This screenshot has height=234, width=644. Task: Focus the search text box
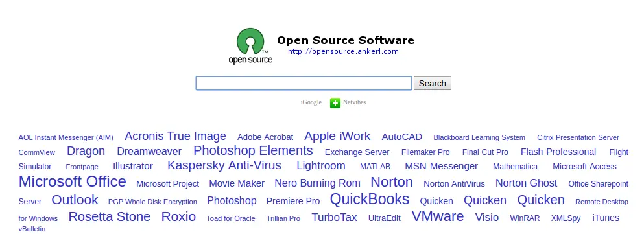pos(304,84)
